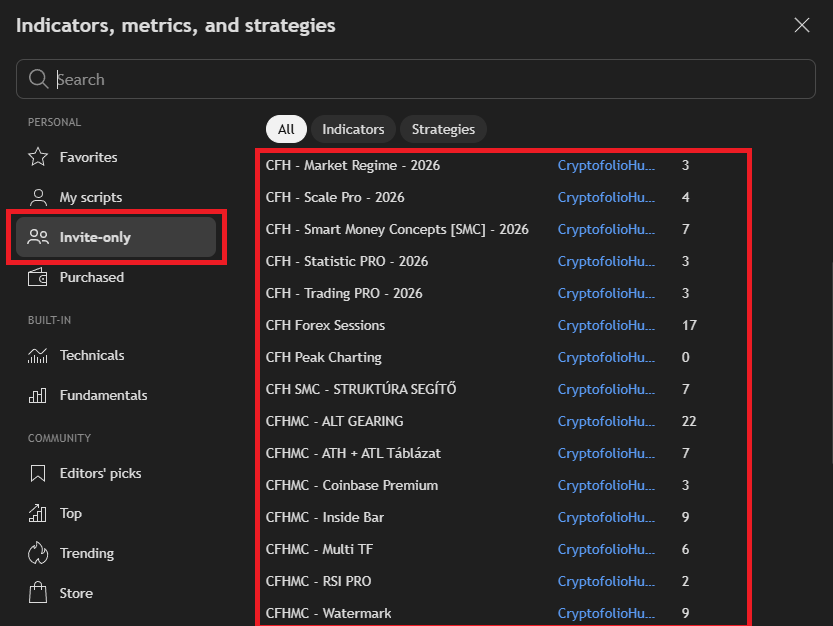This screenshot has height=626, width=833.
Task: Select the Invite-only category
Action: [116, 237]
